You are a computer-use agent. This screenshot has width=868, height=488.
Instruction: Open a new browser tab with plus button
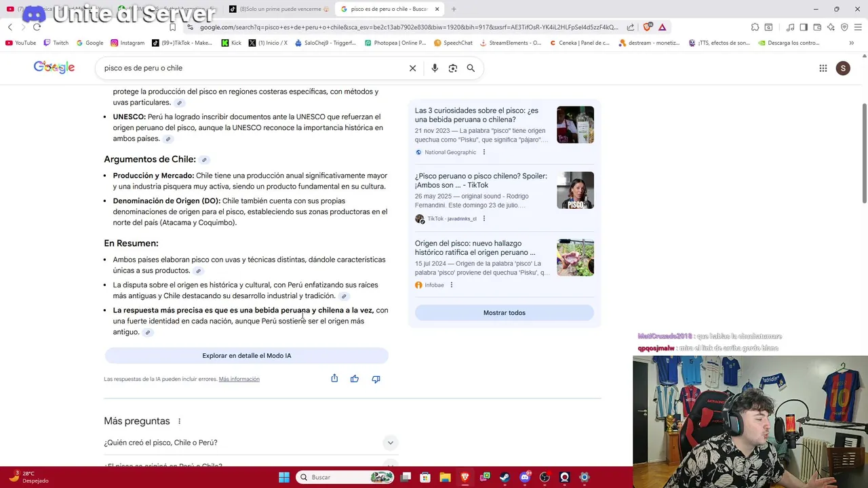pyautogui.click(x=454, y=9)
